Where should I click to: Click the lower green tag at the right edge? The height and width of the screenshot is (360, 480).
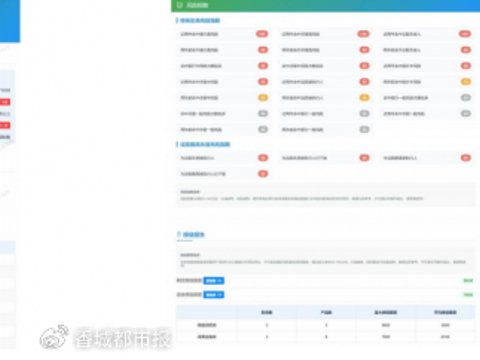468,295
